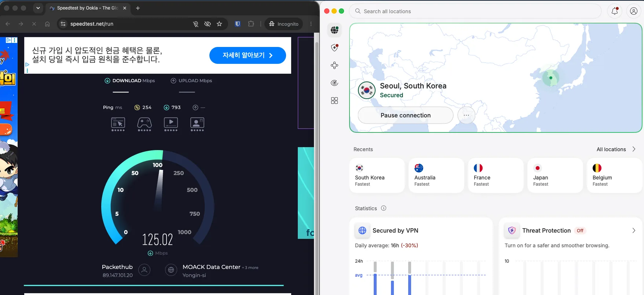Open the Threat Protection shield sidebar icon
The height and width of the screenshot is (295, 644).
point(334,48)
